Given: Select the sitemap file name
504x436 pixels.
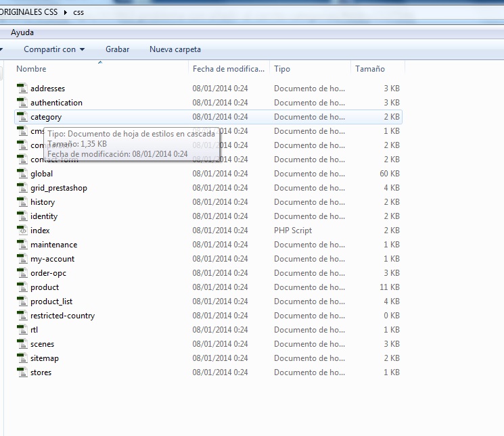Looking at the screenshot, I should (x=45, y=358).
